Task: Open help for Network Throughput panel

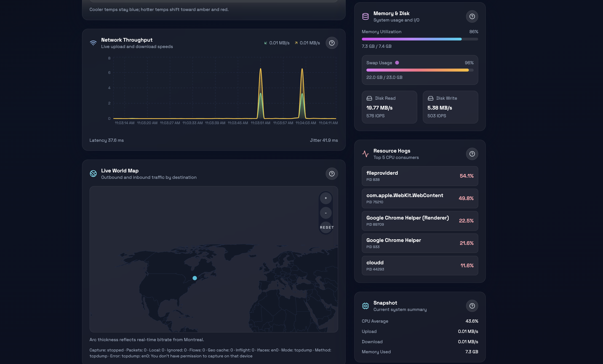Action: [x=332, y=43]
